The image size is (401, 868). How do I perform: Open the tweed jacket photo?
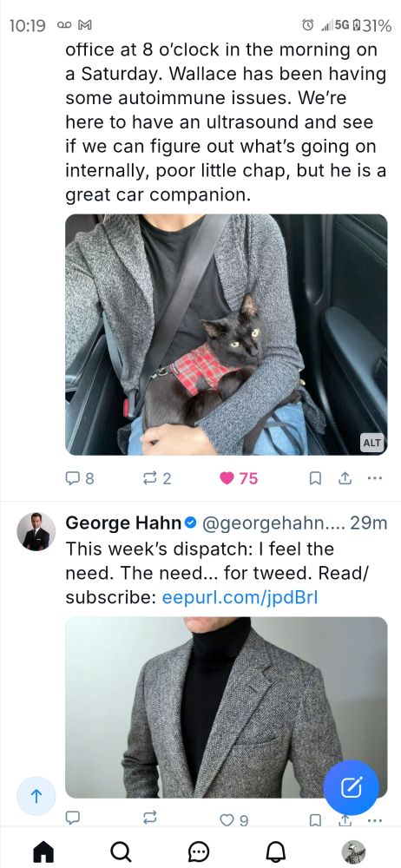point(226,707)
